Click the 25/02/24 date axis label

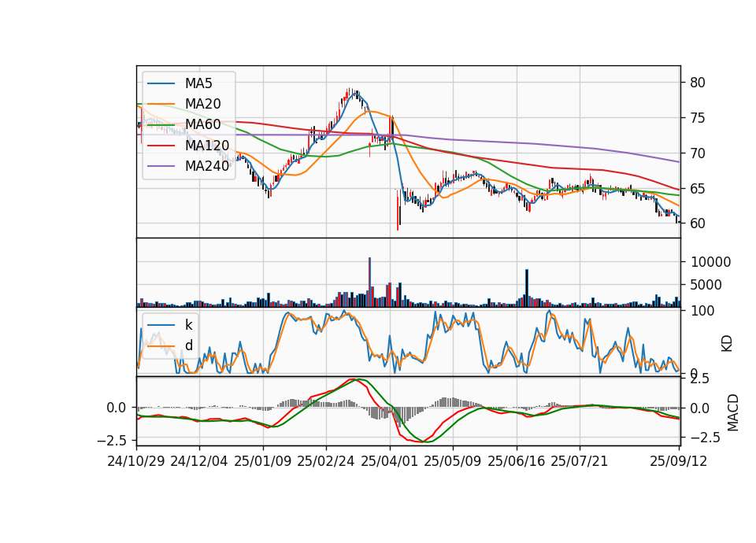(326, 461)
